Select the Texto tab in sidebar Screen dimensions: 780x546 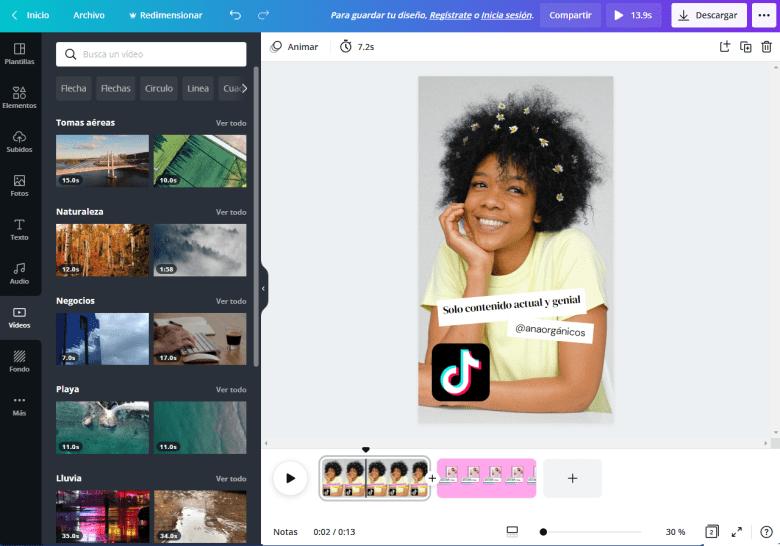click(19, 229)
